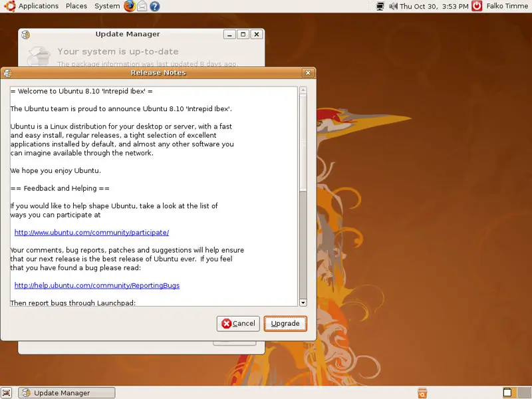Open the clock showing Thu Oct 30
Image resolution: width=532 pixels, height=399 pixels.
coord(434,6)
